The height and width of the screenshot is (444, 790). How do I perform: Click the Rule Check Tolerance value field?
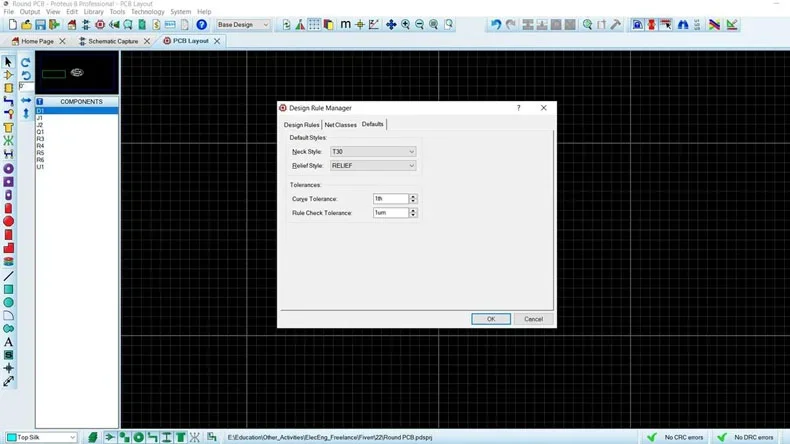pyautogui.click(x=391, y=213)
